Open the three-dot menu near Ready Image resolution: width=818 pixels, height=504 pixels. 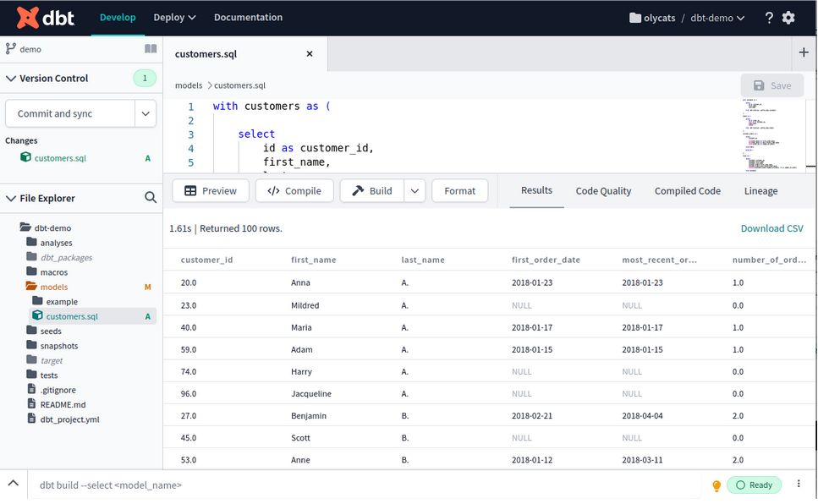(799, 485)
